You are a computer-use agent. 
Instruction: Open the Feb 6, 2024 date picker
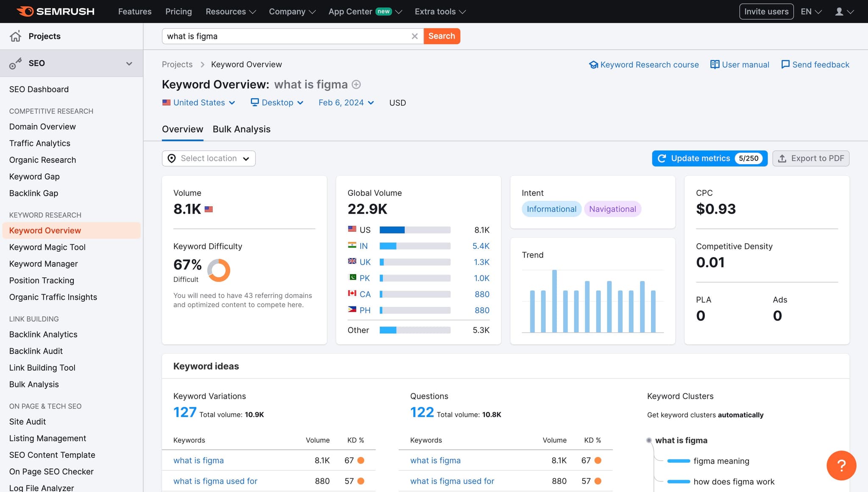click(x=346, y=103)
